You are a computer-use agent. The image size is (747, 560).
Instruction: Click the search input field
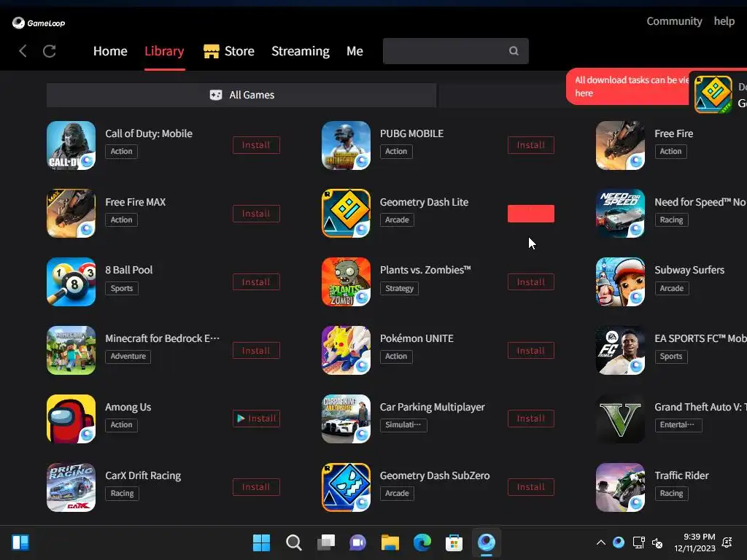pyautogui.click(x=455, y=51)
